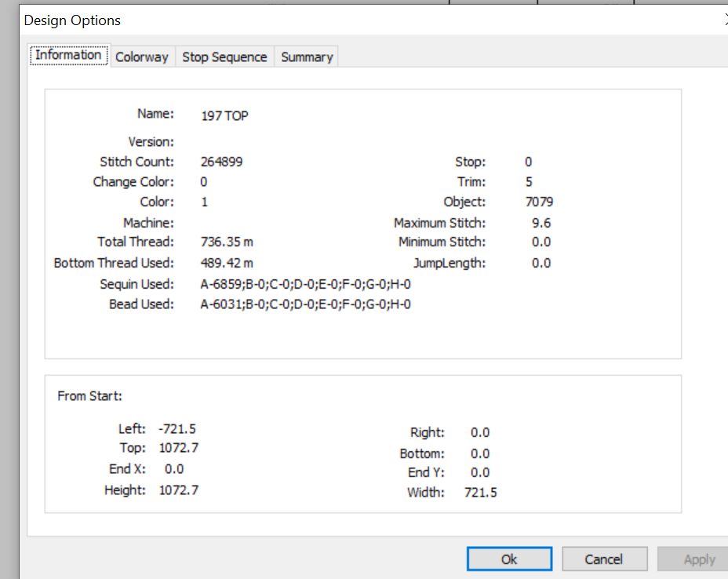This screenshot has height=579, width=728.
Task: Click the "Machine:" label
Action: (148, 224)
